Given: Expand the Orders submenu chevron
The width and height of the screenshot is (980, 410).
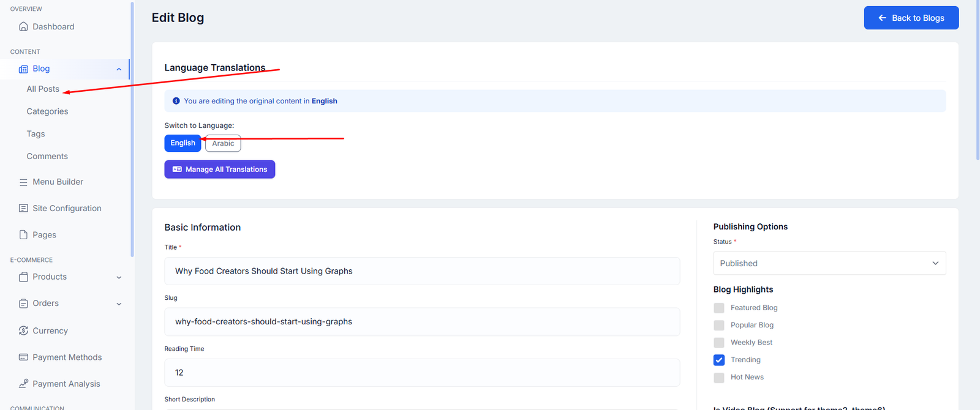Looking at the screenshot, I should click(x=119, y=304).
